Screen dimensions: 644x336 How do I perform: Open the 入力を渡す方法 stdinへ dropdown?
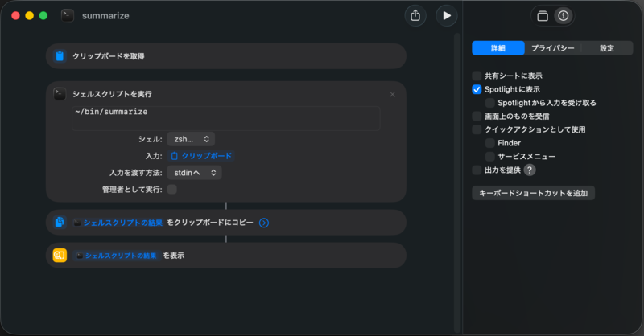194,173
